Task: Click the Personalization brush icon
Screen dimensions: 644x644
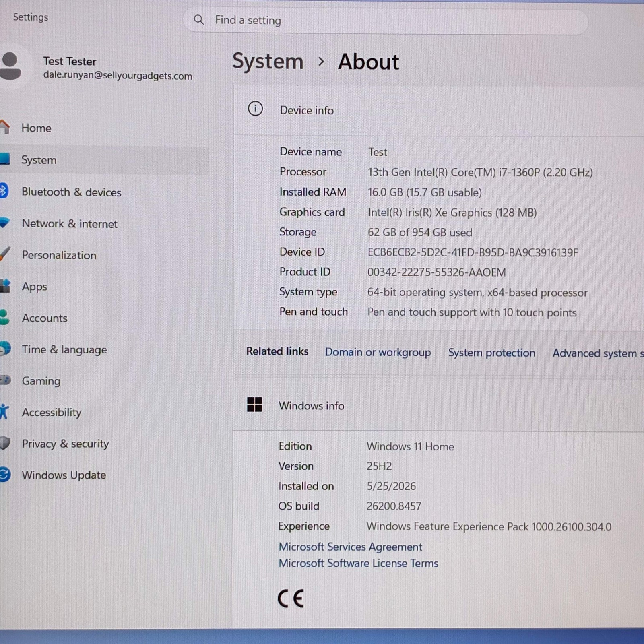Action: click(x=4, y=254)
